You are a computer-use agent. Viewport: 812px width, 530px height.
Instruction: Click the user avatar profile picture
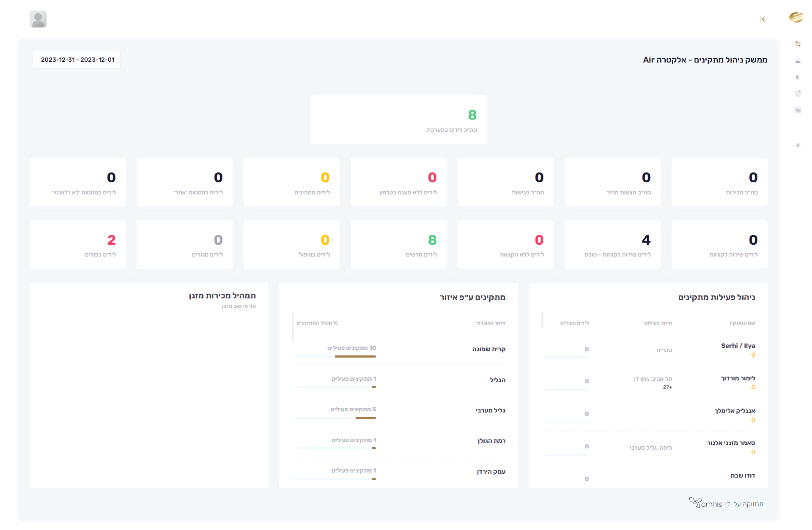coord(38,19)
